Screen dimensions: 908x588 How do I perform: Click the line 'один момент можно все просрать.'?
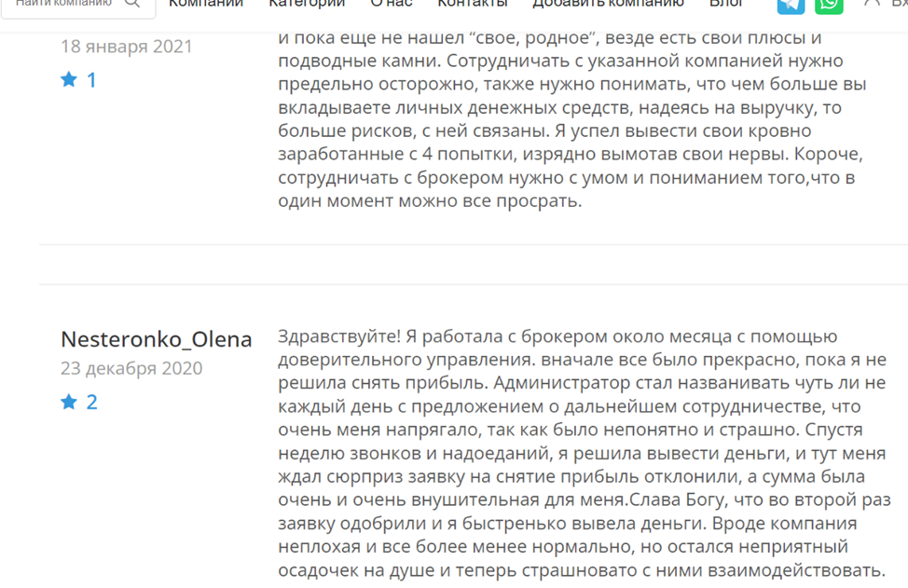click(x=430, y=201)
